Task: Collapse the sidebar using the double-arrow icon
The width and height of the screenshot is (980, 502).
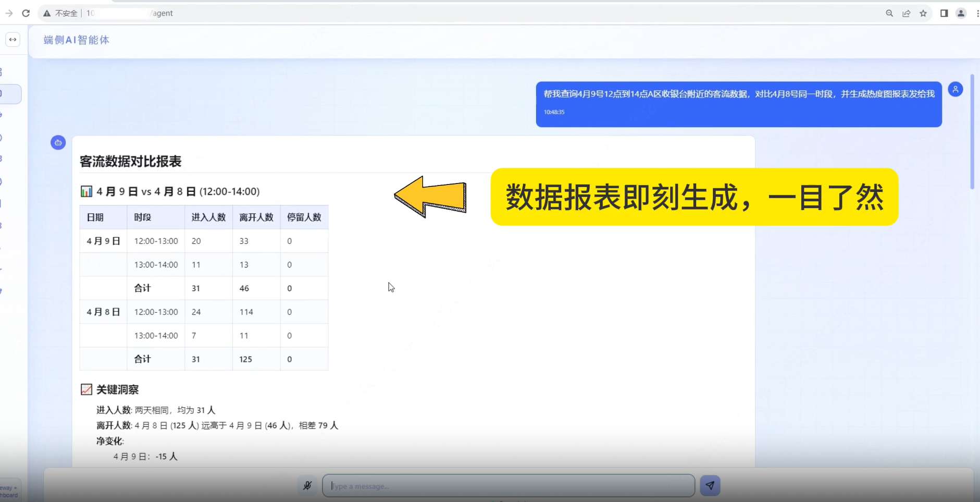Action: tap(13, 39)
